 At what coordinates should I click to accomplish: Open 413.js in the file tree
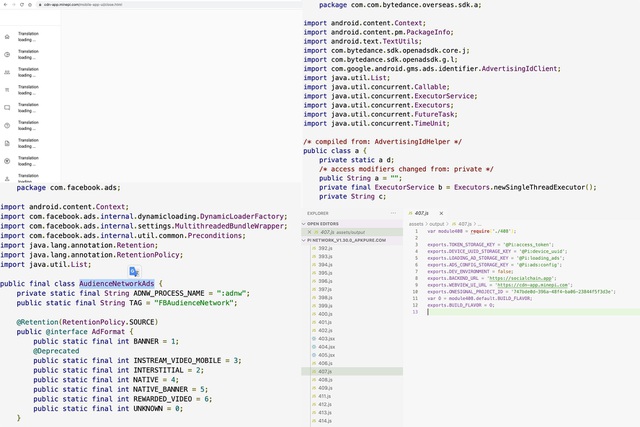tap(325, 412)
